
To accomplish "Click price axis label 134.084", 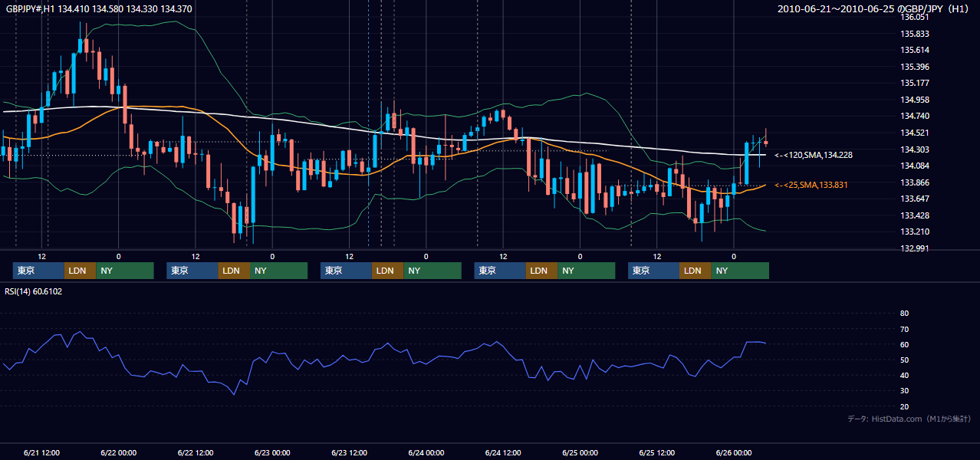I will tap(916, 166).
